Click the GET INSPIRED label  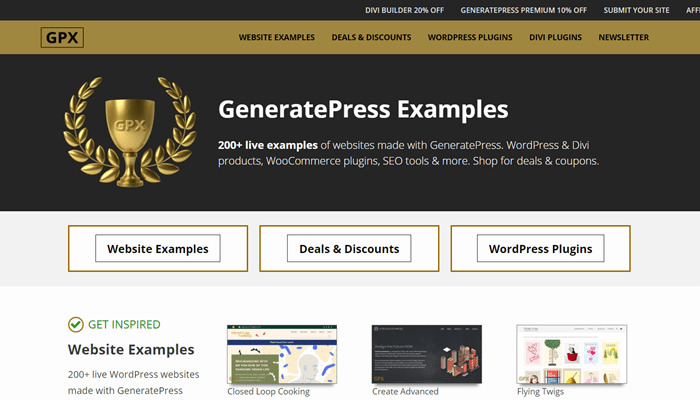(124, 325)
